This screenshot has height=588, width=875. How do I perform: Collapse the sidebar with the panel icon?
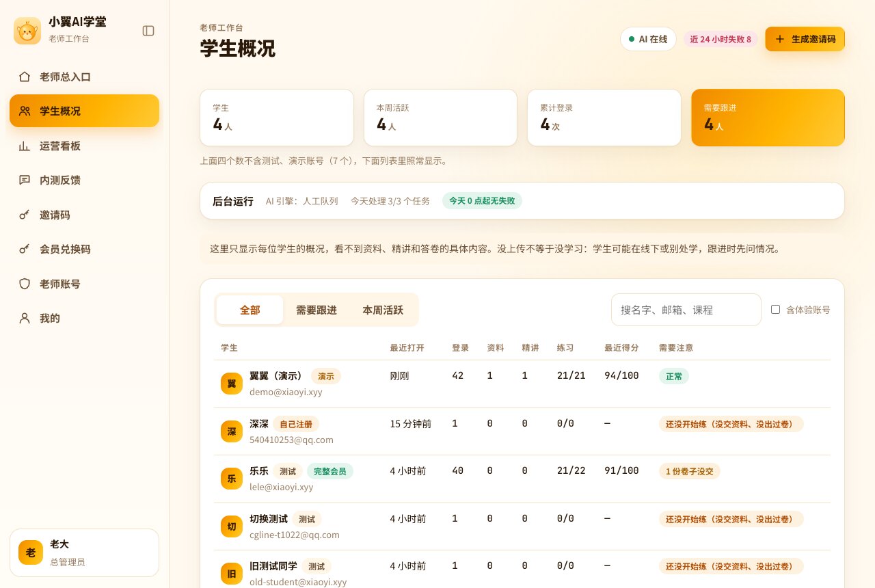(x=148, y=31)
